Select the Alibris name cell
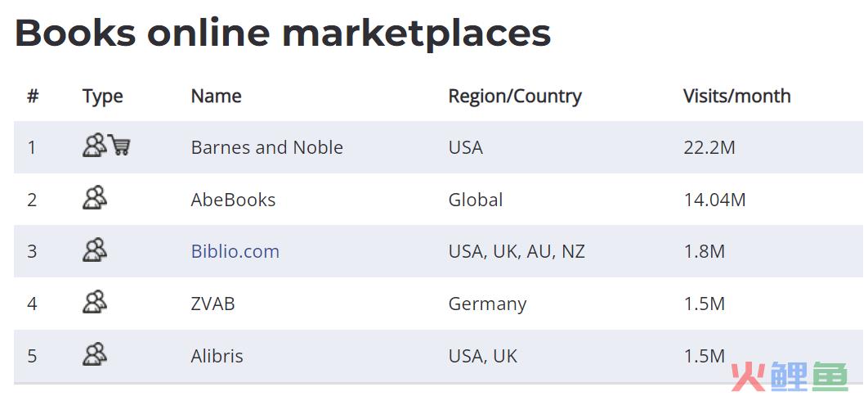This screenshot has width=868, height=396. click(217, 356)
